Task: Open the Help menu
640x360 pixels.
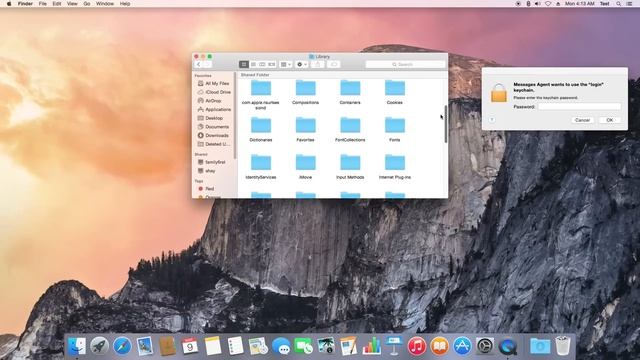Action: [125, 4]
